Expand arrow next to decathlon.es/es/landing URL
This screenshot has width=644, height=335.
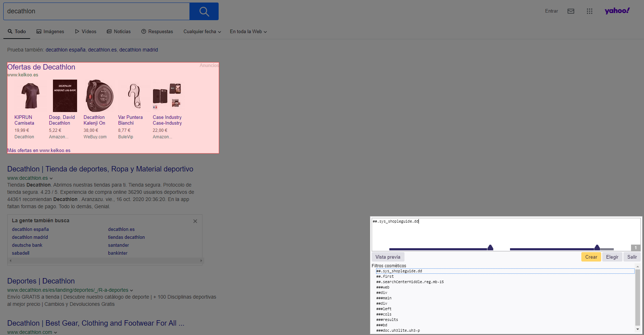coord(131,290)
